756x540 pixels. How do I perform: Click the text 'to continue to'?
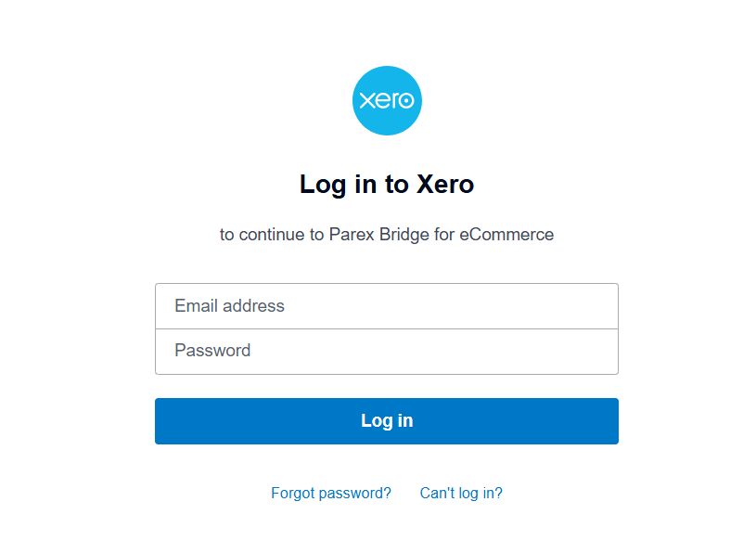[x=272, y=235]
